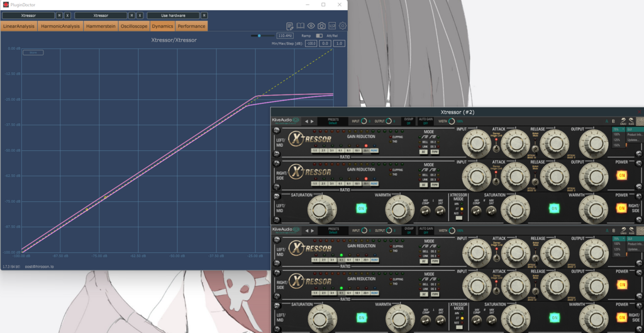Toggle compressor POWER ON in bottom Xtressor instance
This screenshot has height=333, width=644.
621,285
